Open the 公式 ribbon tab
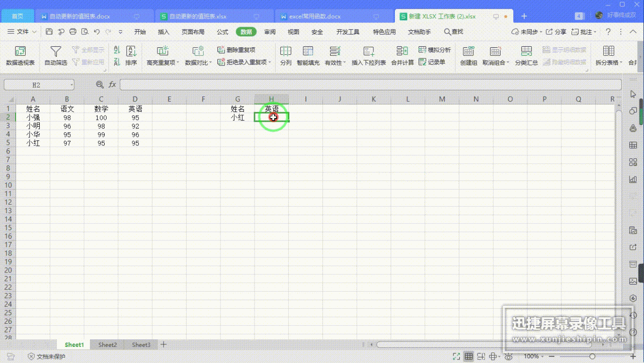The image size is (644, 363). point(222,32)
